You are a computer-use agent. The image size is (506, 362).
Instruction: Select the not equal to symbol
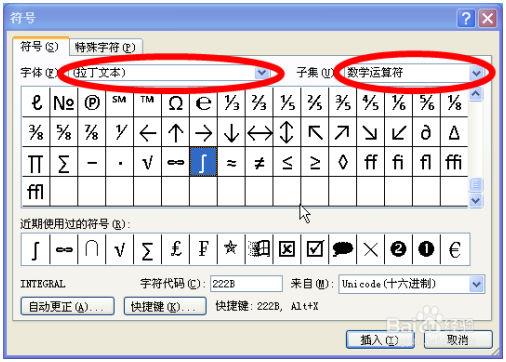click(x=259, y=162)
